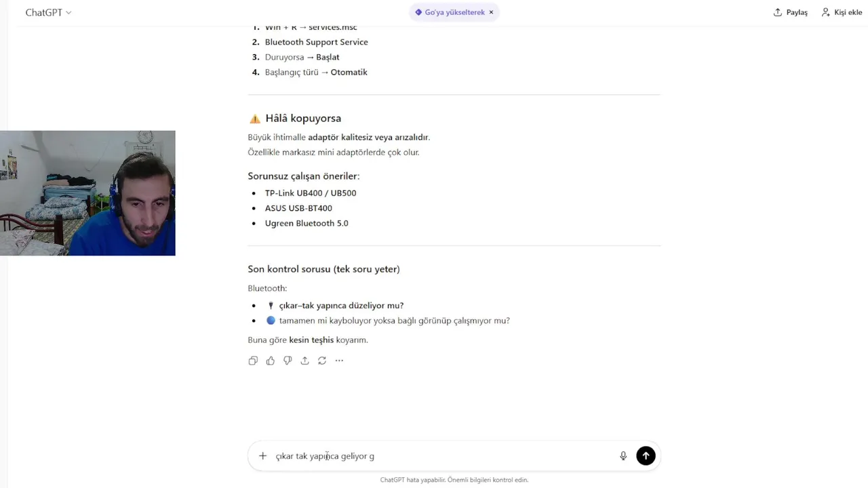Image resolution: width=868 pixels, height=488 pixels.
Task: Click the Son kontrol sorusu heading
Action: 323,269
